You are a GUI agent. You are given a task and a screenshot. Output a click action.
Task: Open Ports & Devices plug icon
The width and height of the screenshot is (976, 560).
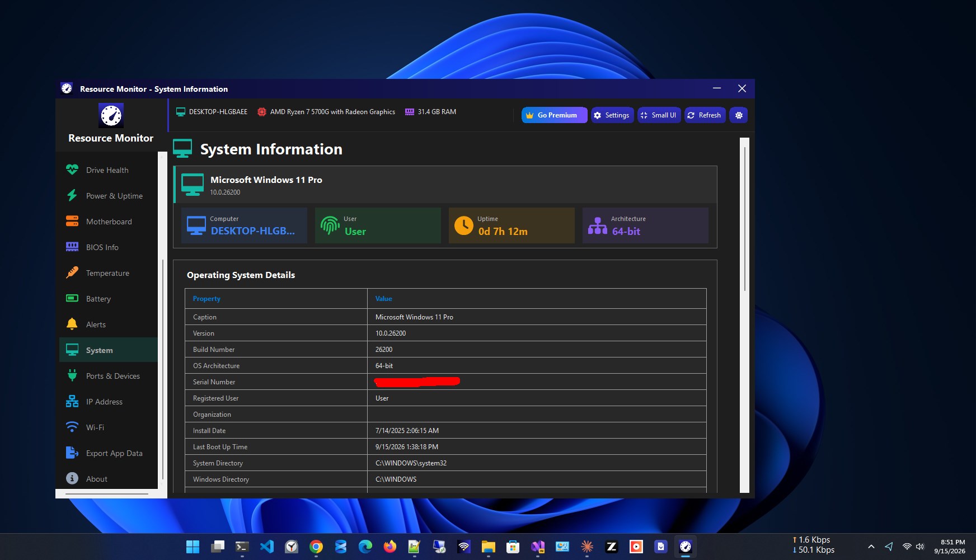tap(72, 375)
